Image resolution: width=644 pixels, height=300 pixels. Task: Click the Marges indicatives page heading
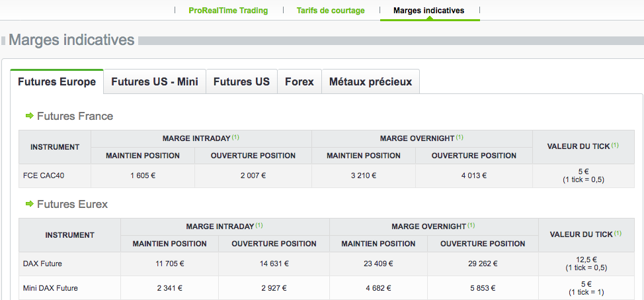71,40
